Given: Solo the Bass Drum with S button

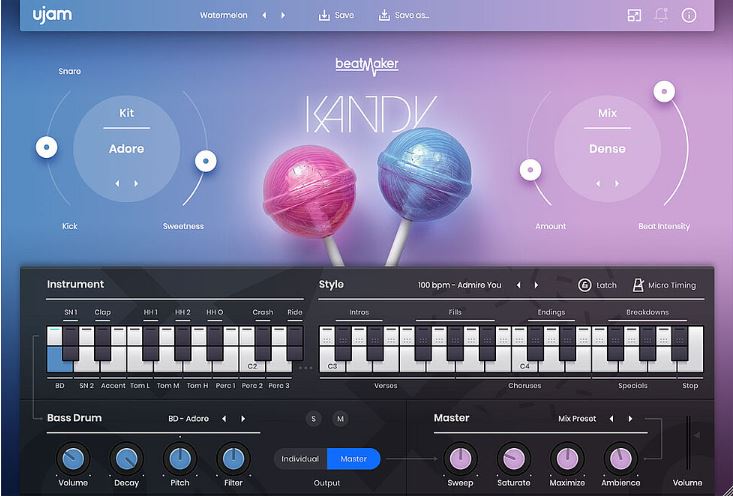Looking at the screenshot, I should 313,419.
